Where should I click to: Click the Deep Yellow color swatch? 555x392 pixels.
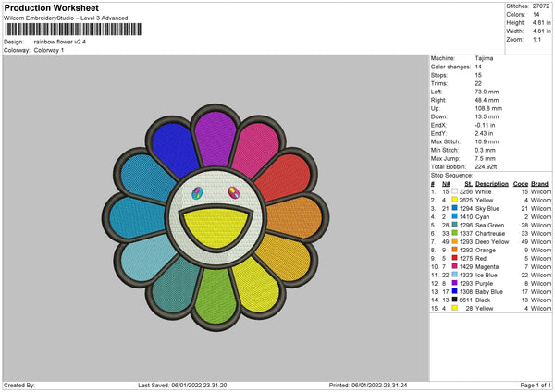454,241
